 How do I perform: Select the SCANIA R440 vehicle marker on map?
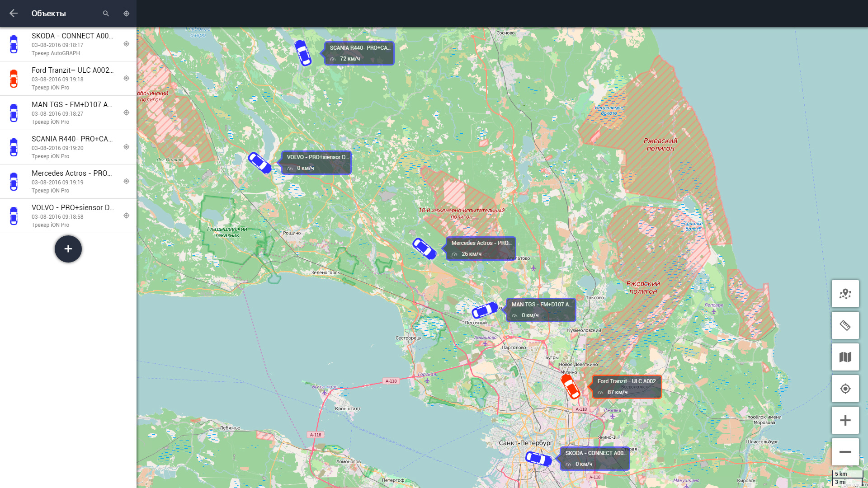pos(303,53)
